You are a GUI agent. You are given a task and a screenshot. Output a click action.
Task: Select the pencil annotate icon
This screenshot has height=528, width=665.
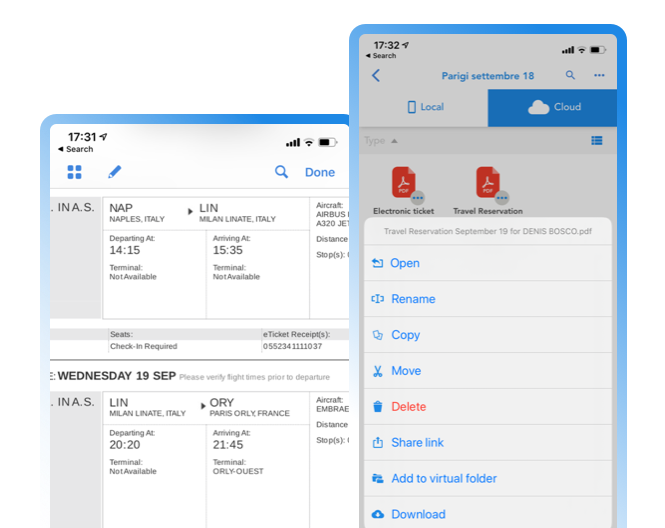point(114,172)
